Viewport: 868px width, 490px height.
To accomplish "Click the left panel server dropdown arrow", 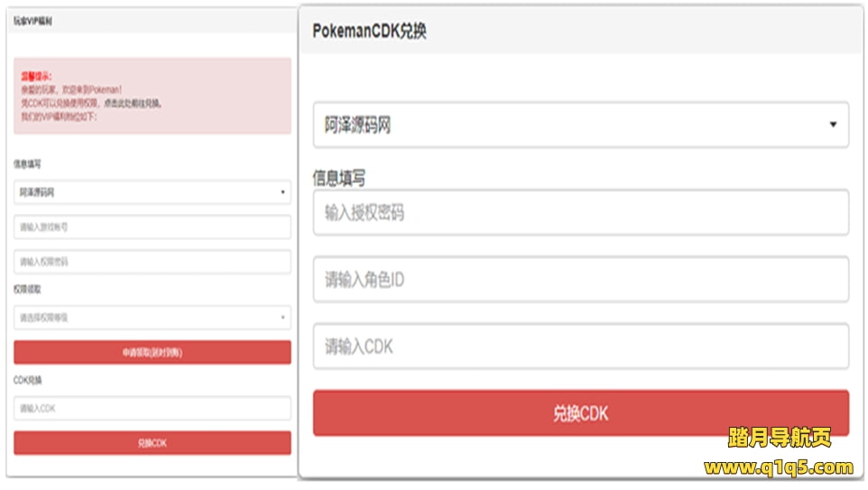I will coord(282,192).
